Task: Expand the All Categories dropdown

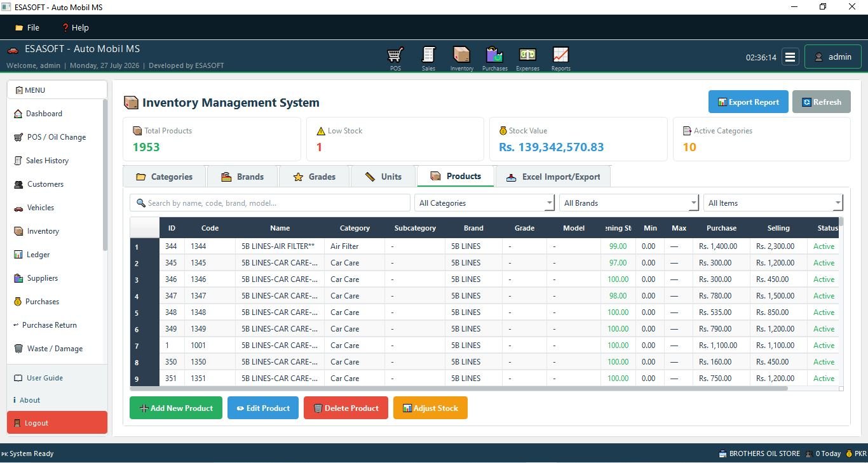Action: pyautogui.click(x=484, y=203)
